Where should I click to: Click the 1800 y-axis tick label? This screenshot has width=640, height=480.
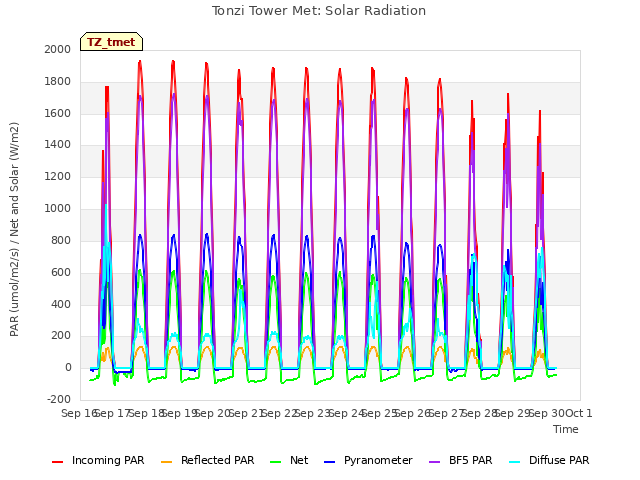[x=58, y=82]
